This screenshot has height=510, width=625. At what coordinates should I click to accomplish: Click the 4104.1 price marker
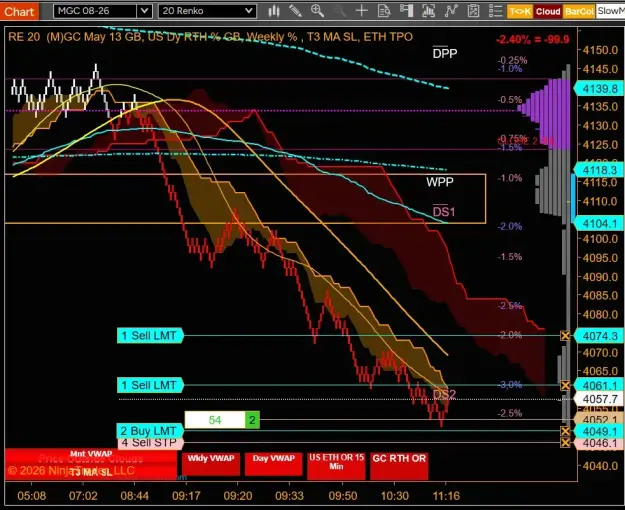point(599,224)
